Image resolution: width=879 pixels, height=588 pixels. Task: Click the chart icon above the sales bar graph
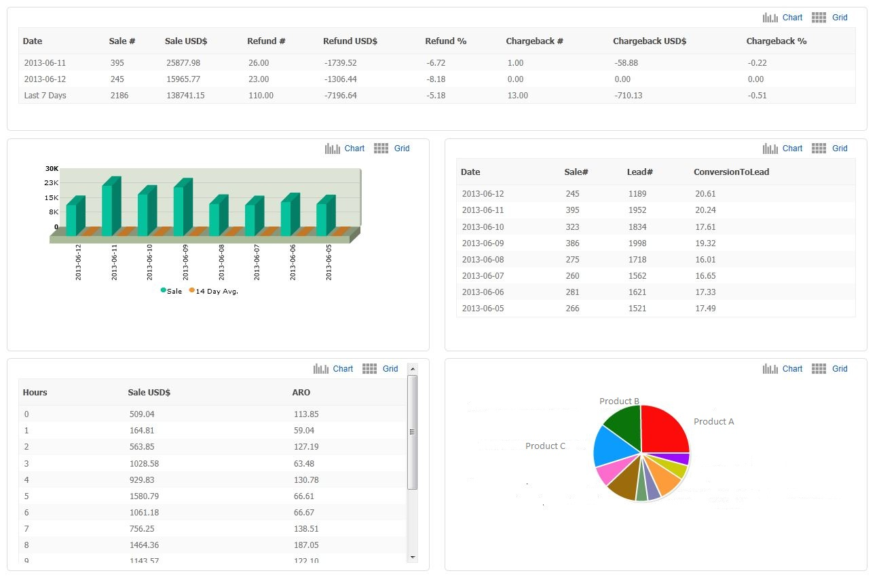coord(332,149)
